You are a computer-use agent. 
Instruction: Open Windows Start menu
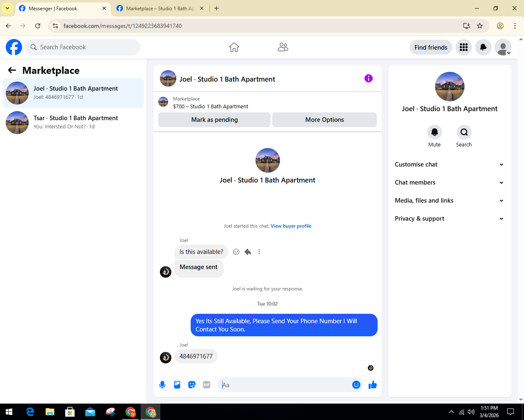(9, 412)
